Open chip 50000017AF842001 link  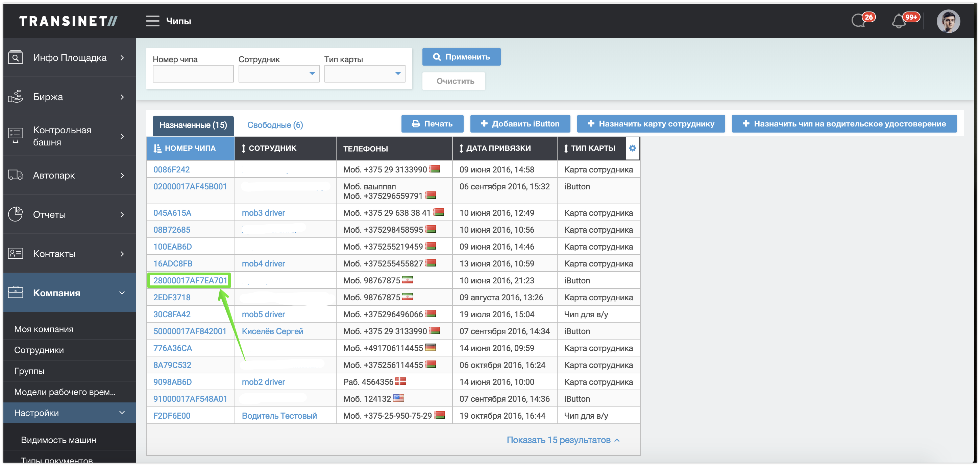(190, 331)
